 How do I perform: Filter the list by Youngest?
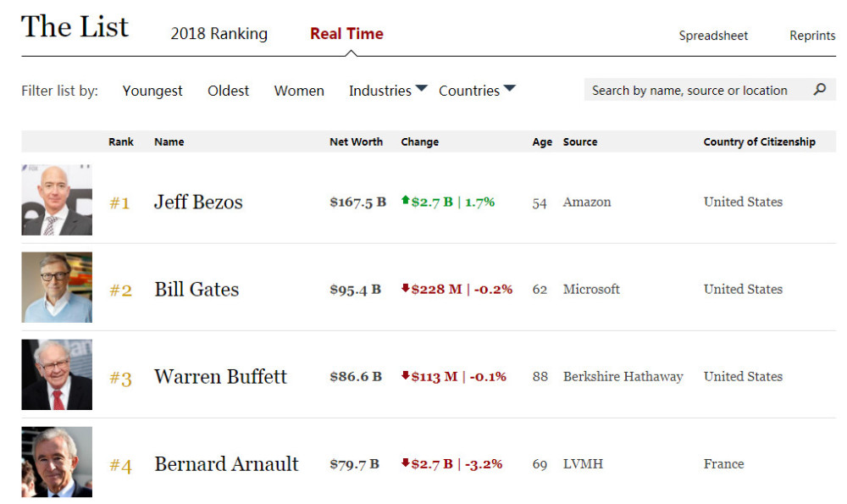coord(152,91)
